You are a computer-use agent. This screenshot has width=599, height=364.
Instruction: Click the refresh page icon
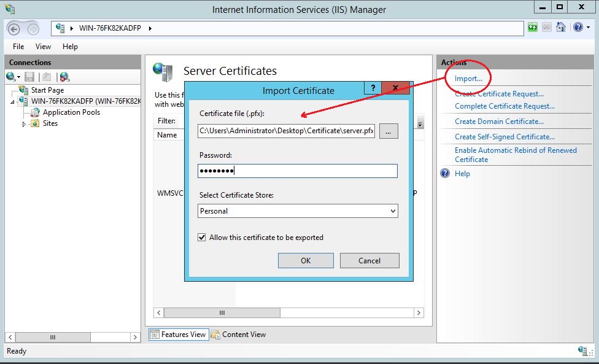tap(533, 28)
